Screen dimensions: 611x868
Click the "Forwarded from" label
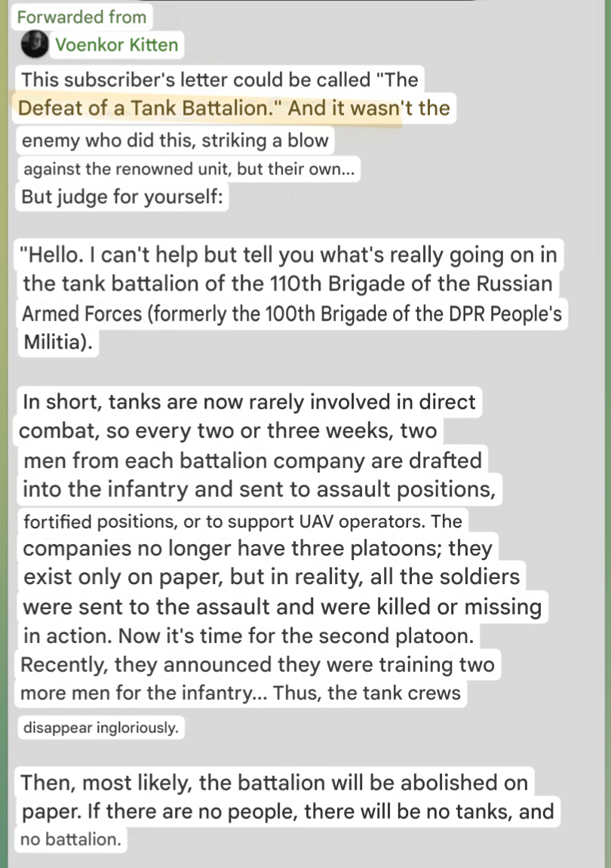click(x=82, y=17)
